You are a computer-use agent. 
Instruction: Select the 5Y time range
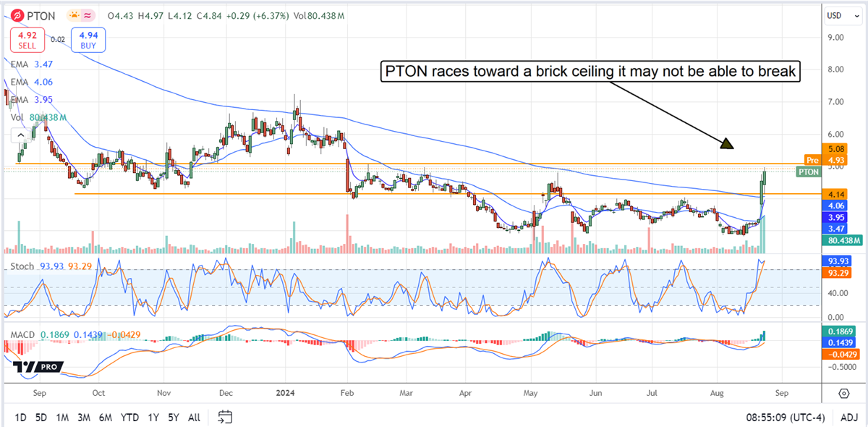pyautogui.click(x=173, y=418)
